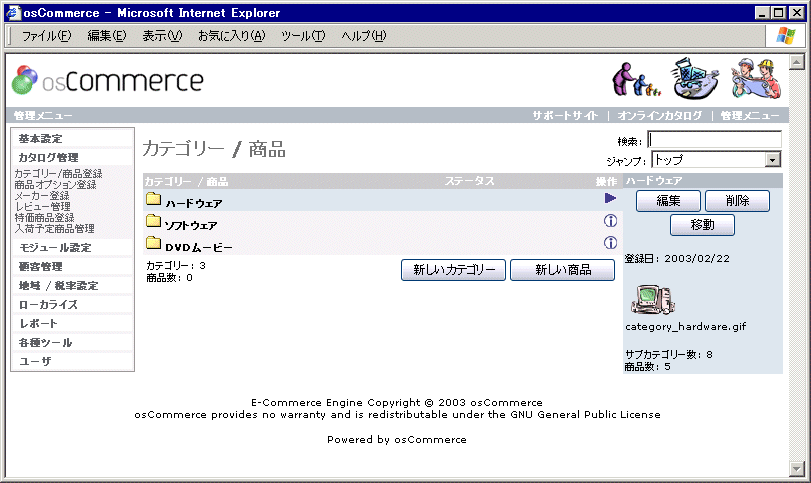This screenshot has height=483, width=811.
Task: Follow the オンラインカタログ header link
Action: (660, 115)
